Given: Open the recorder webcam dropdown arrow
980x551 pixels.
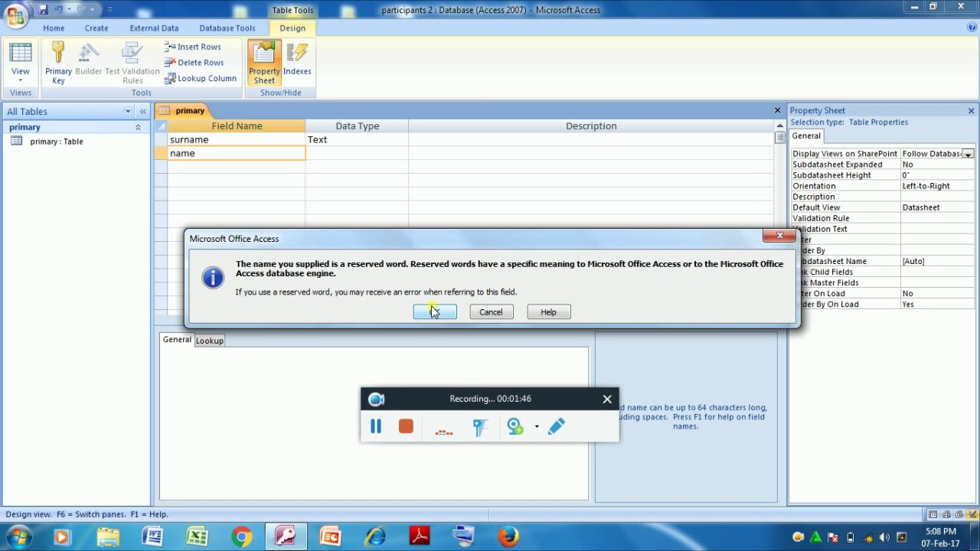Looking at the screenshot, I should (x=537, y=427).
